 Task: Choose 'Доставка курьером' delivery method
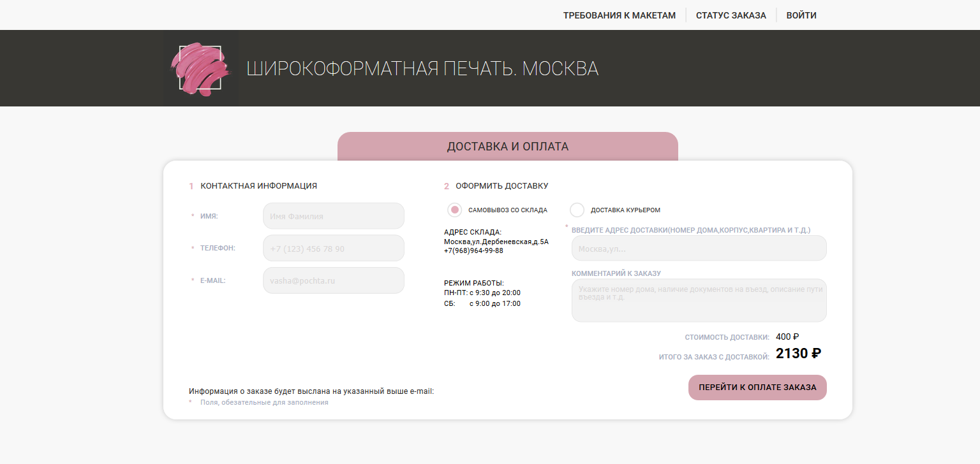pyautogui.click(x=577, y=209)
